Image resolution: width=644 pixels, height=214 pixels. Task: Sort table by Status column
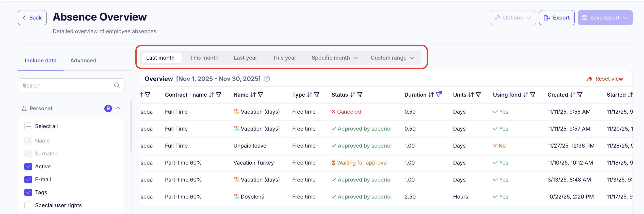352,95
